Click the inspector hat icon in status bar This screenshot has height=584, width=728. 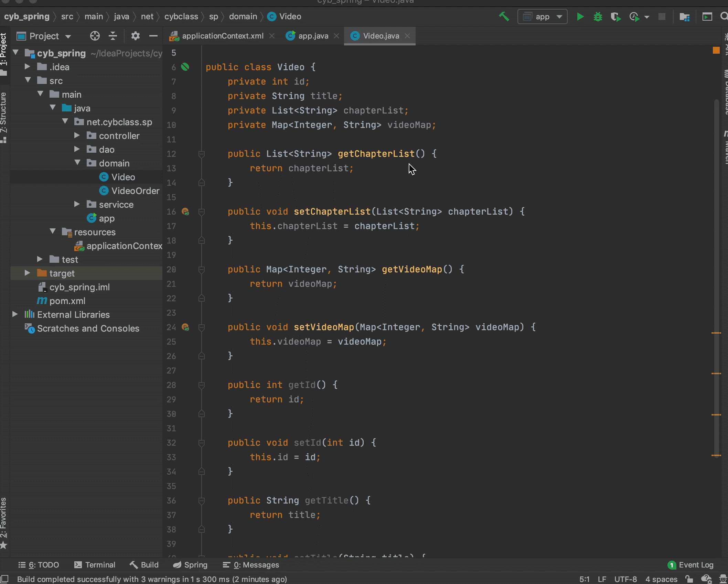[723, 579]
